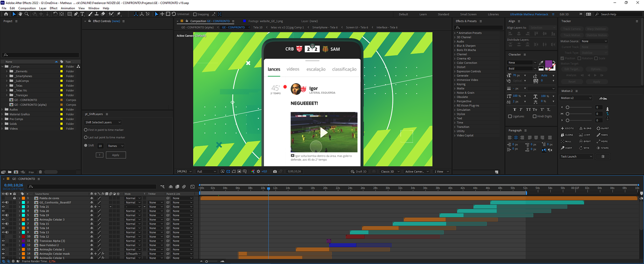Select the Eraser tool
The height and width of the screenshot is (264, 644).
103,14
